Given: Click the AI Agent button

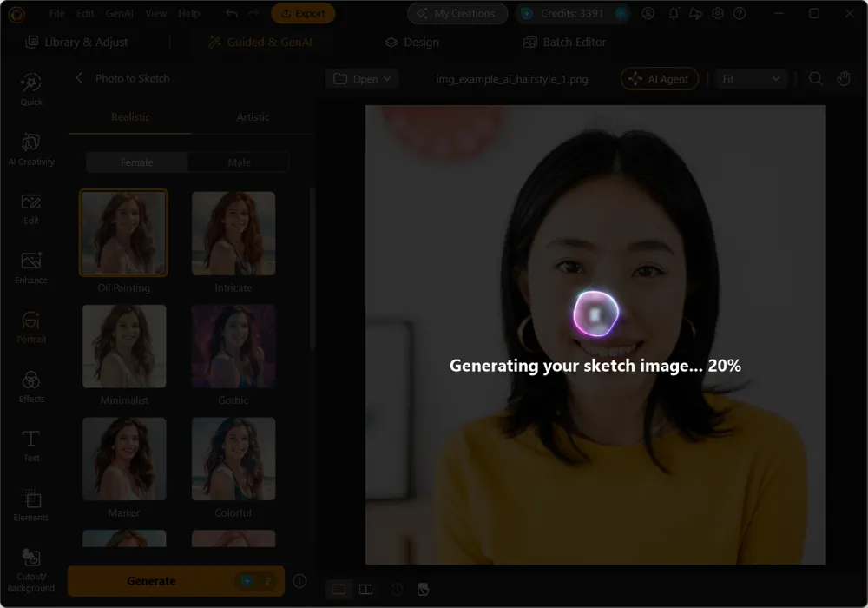Looking at the screenshot, I should [660, 79].
